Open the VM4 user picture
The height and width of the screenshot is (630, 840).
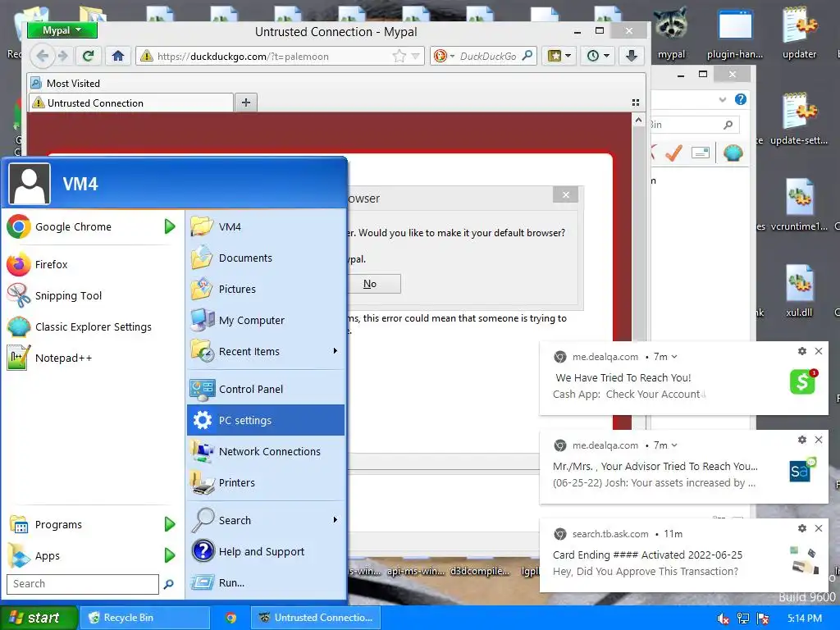point(30,185)
